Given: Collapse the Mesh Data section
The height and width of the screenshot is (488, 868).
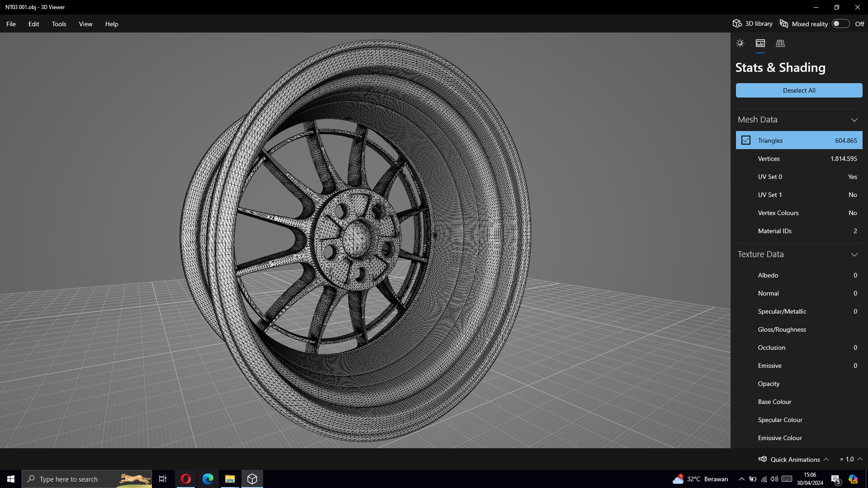Looking at the screenshot, I should (x=854, y=120).
